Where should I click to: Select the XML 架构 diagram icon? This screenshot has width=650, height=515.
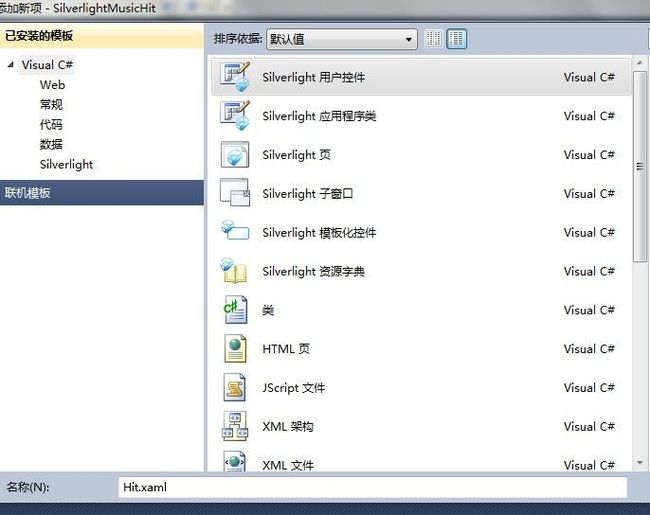(x=235, y=426)
